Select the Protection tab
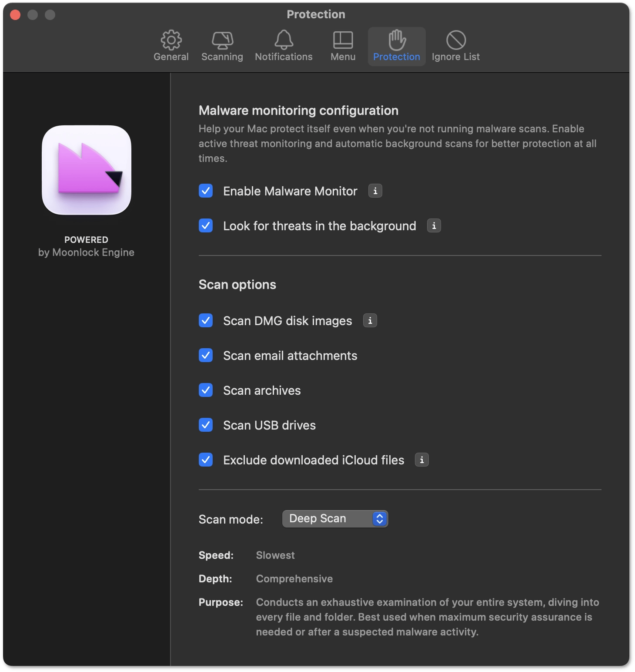The width and height of the screenshot is (635, 672). [397, 46]
